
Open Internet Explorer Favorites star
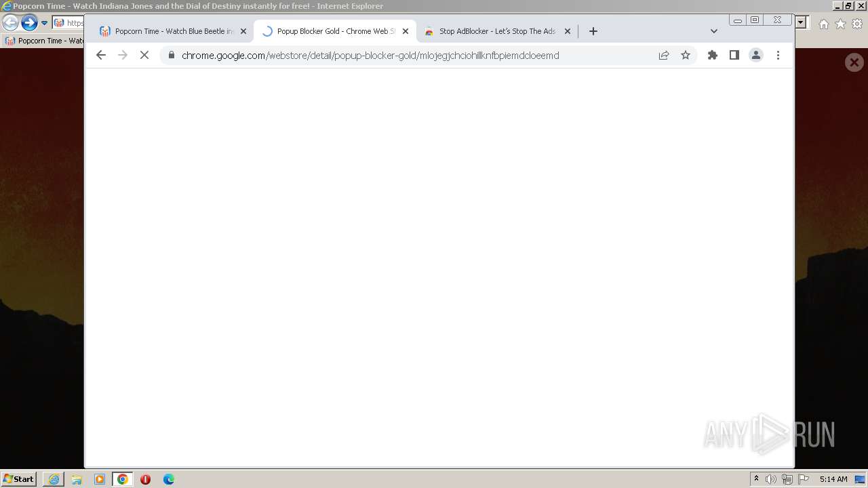pyautogui.click(x=840, y=24)
